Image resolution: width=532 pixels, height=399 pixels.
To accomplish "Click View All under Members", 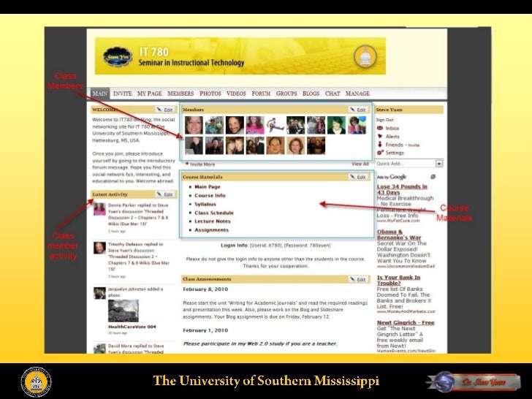I will coord(360,164).
